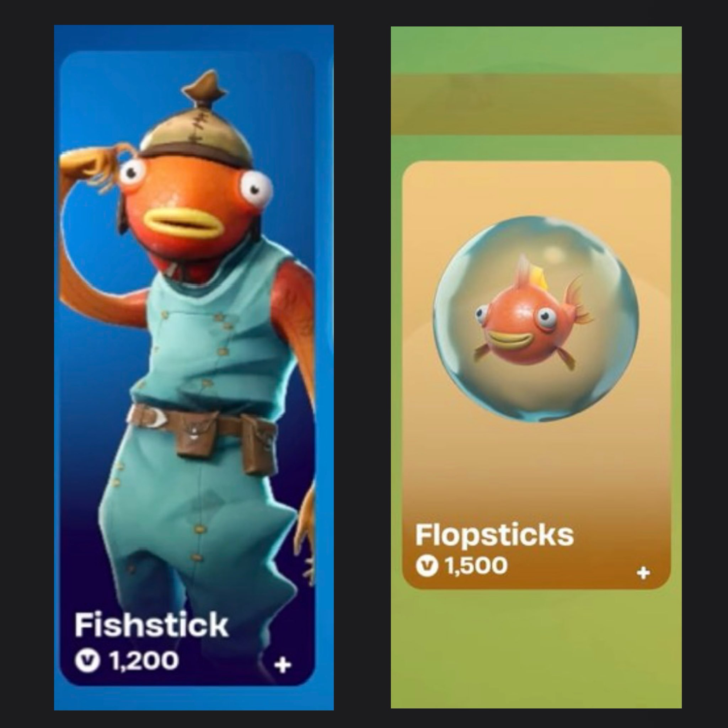Image resolution: width=728 pixels, height=728 pixels.
Task: Select the Fishstick character's orange head
Action: [188, 211]
